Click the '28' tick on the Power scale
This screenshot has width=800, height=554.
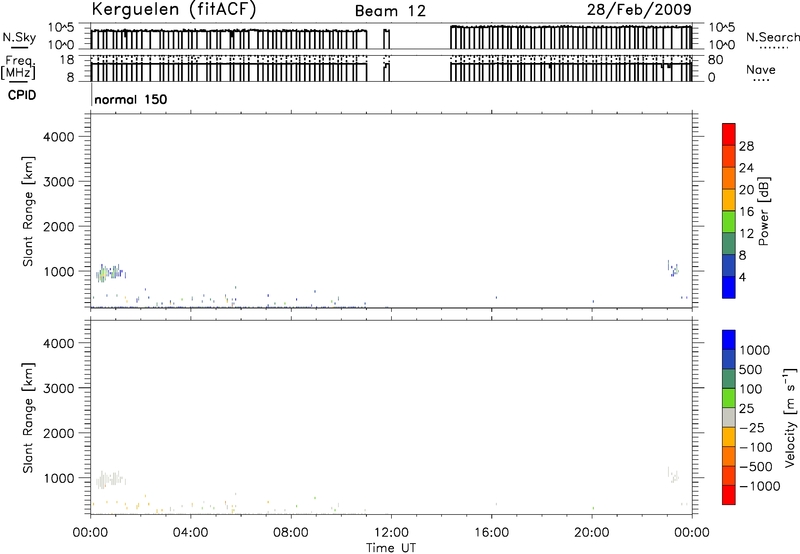746,146
